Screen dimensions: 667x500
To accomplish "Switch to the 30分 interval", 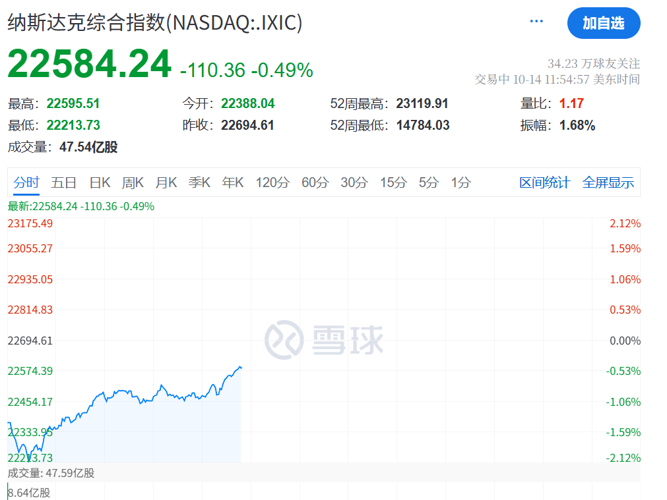I will (354, 182).
